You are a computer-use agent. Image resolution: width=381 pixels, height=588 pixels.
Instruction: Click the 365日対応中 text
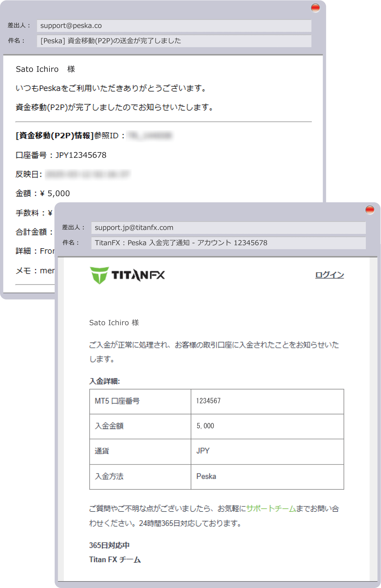[109, 545]
